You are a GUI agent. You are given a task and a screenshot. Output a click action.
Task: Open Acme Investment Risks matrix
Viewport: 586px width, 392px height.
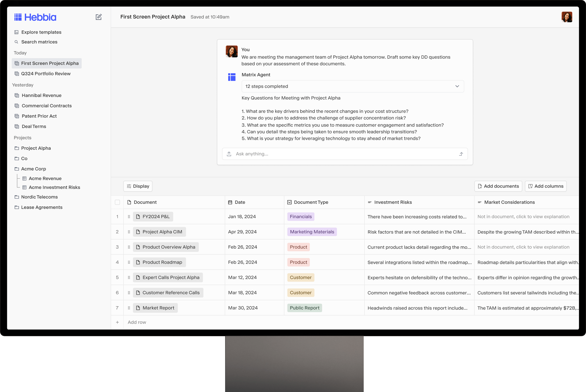point(51,187)
